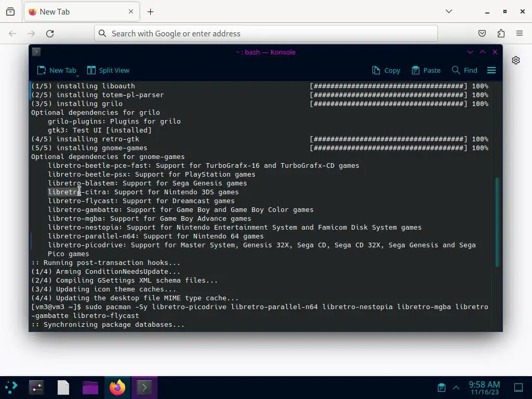The image size is (532, 399).
Task: Click the 'libretro-citra' line in terminal
Action: [143, 192]
